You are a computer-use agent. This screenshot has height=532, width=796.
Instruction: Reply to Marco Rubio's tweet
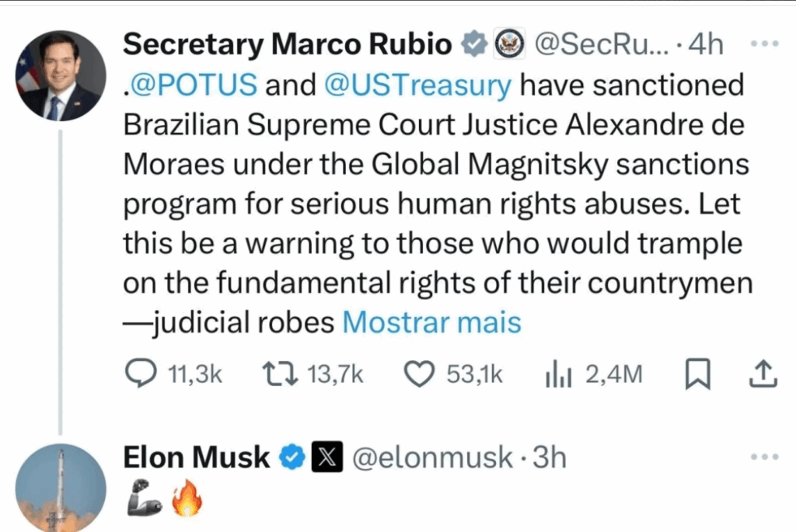[141, 374]
